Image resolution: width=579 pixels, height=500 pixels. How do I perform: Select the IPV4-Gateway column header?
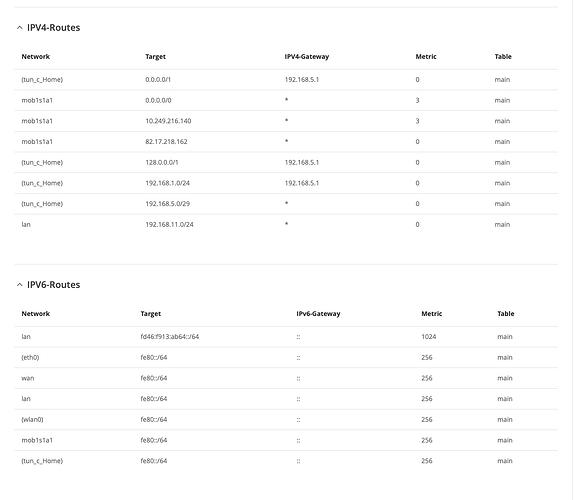tap(306, 56)
